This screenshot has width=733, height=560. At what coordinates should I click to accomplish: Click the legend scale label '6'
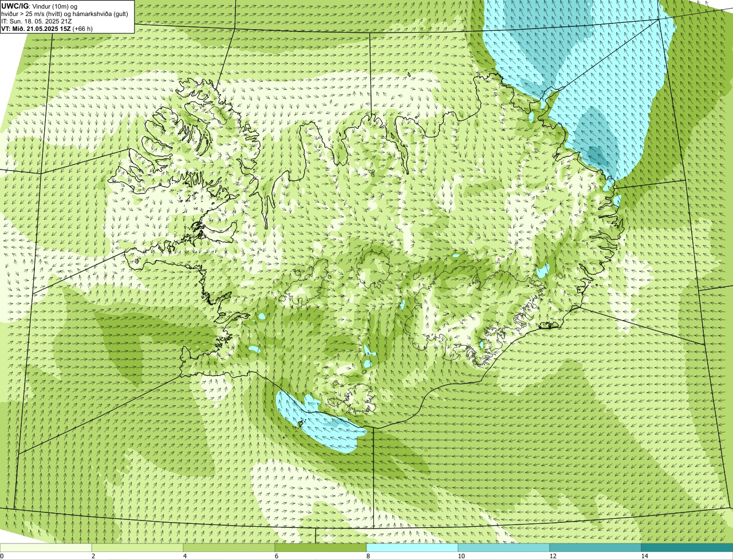[276, 556]
